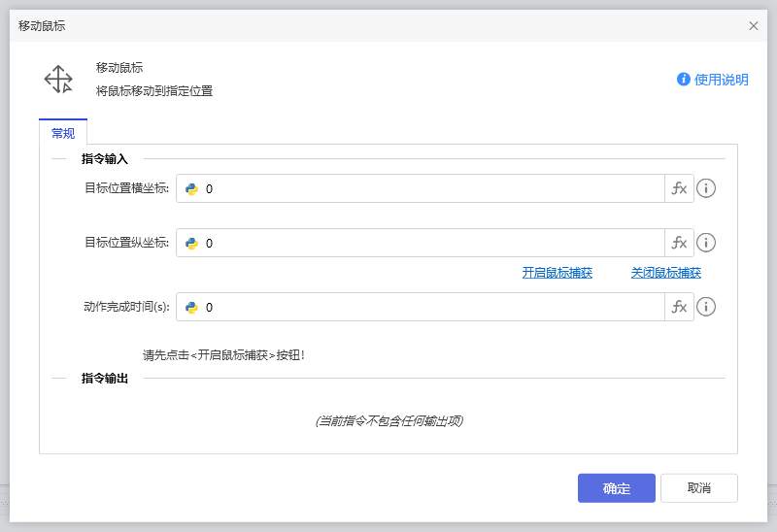Image resolution: width=777 pixels, height=532 pixels.
Task: Open fx expression editor for 目标位置横坐标
Action: coord(679,189)
